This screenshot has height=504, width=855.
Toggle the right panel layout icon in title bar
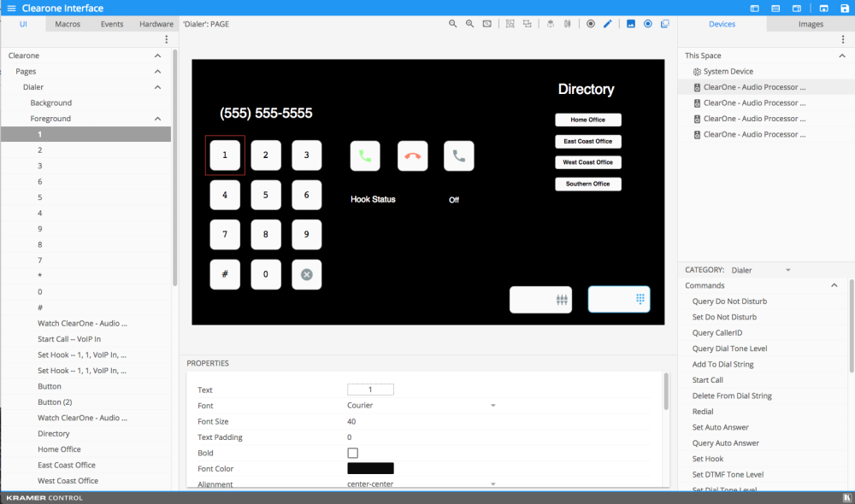click(797, 9)
